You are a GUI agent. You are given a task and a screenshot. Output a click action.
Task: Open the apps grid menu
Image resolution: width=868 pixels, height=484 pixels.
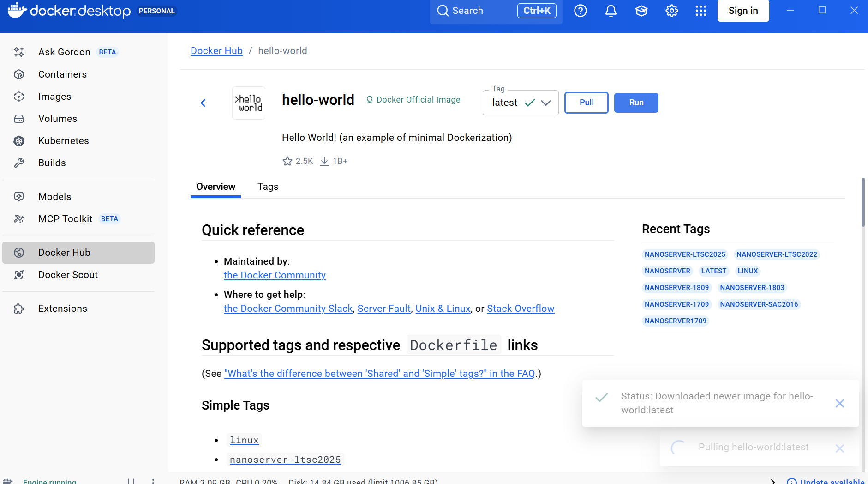pos(700,11)
